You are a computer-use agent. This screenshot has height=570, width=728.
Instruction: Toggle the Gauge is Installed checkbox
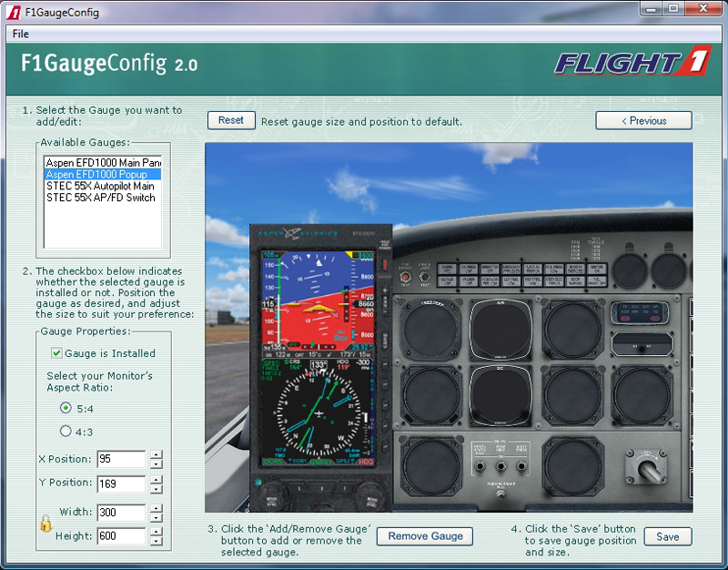point(56,353)
